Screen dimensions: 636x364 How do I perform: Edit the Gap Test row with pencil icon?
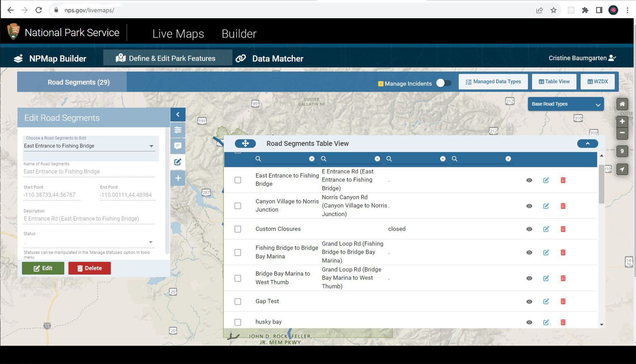pyautogui.click(x=546, y=301)
